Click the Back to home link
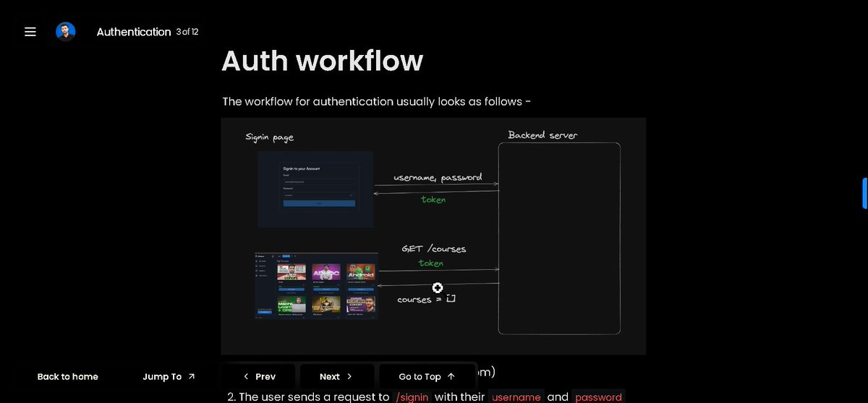 (68, 376)
